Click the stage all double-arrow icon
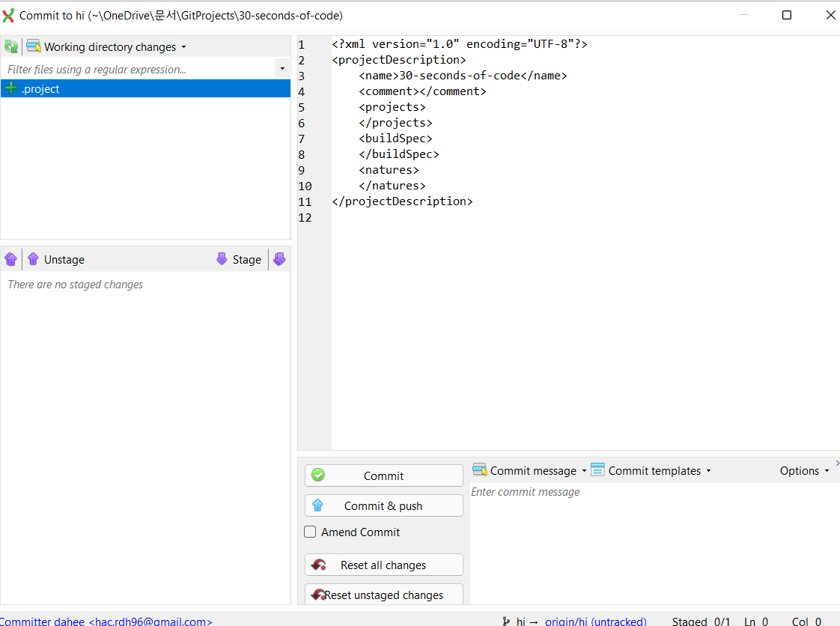The height and width of the screenshot is (626, 840). click(279, 259)
